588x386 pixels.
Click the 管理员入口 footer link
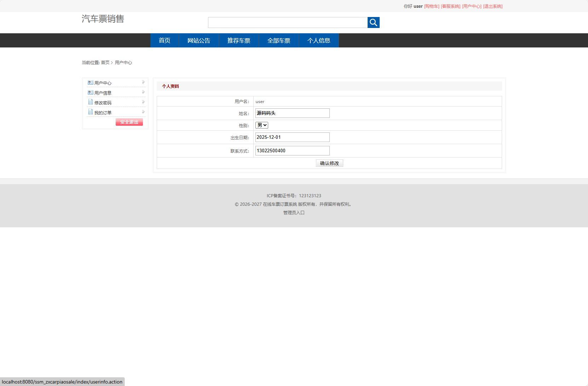[x=294, y=213]
